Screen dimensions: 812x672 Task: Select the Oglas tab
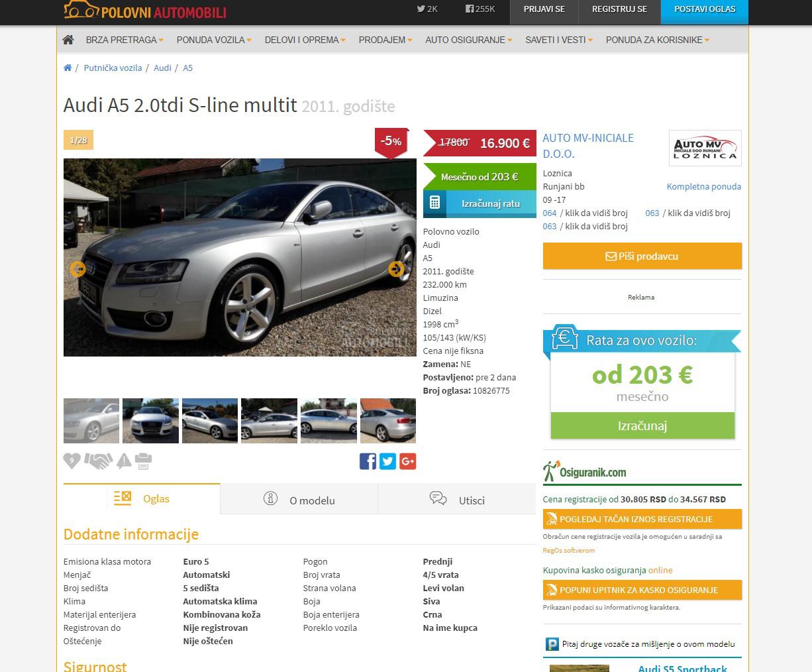coord(142,499)
